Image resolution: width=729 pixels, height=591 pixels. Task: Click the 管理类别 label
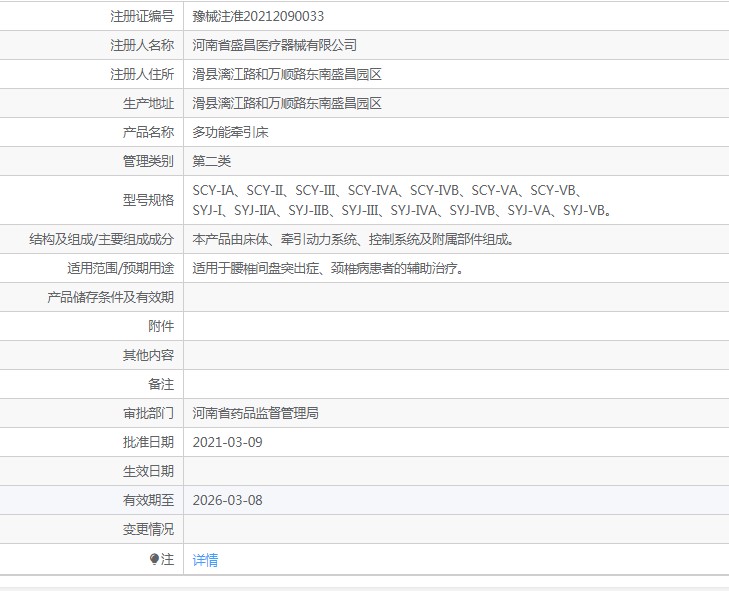coord(148,161)
